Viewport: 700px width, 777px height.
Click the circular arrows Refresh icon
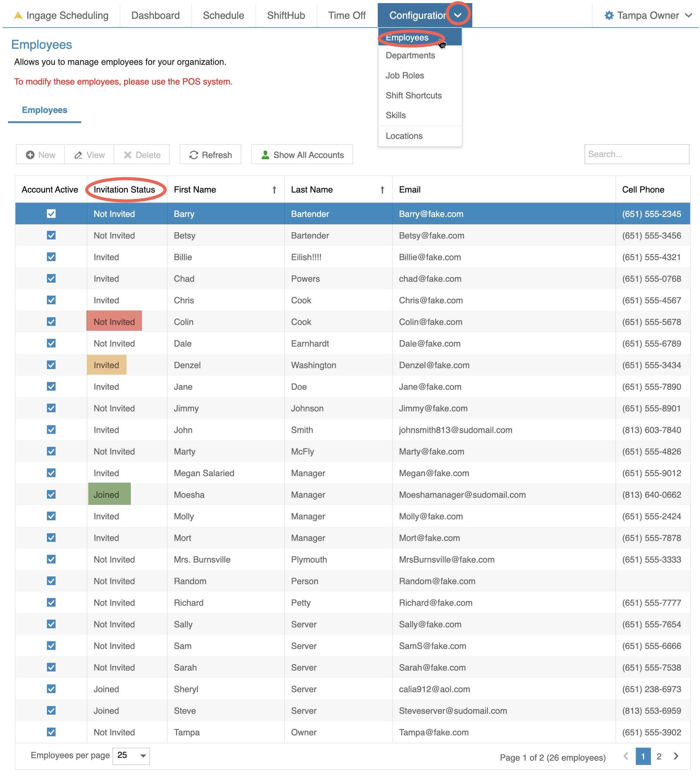tap(194, 155)
